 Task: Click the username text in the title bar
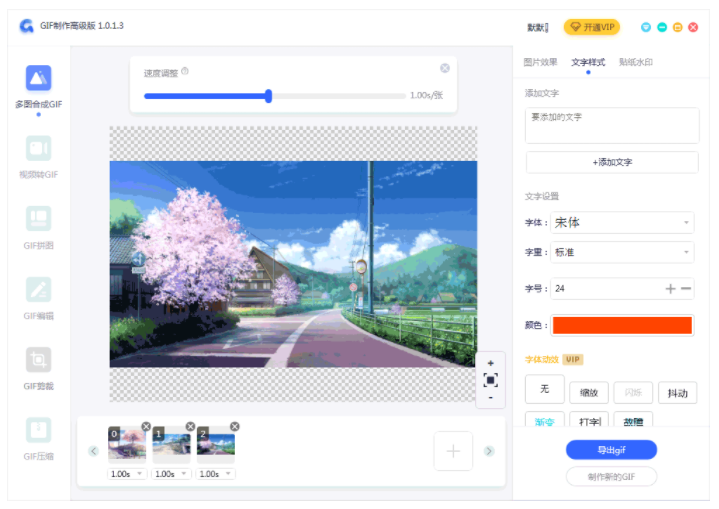click(x=538, y=28)
